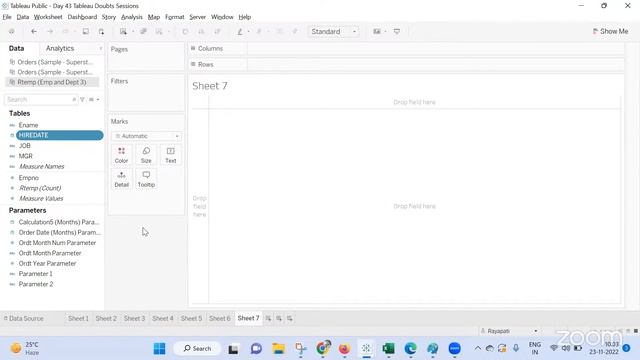The height and width of the screenshot is (360, 640).
Task: Click the Duplicate sheet toolbar icon
Action: coord(143,31)
